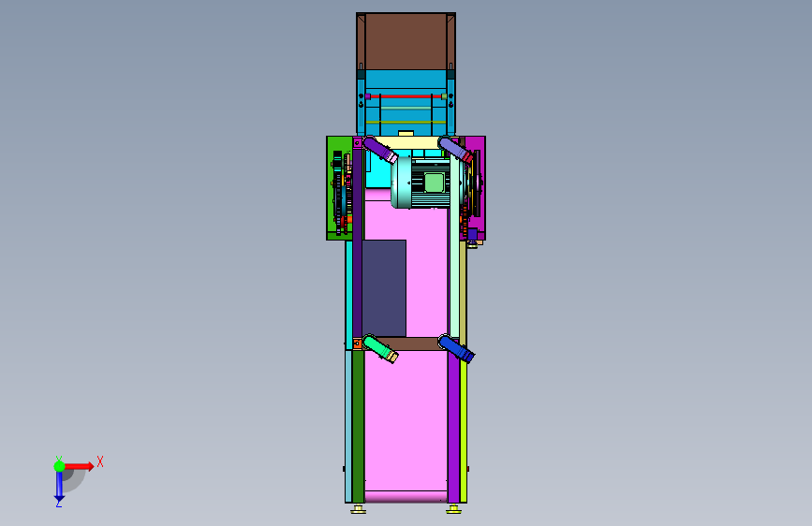Click the green Y axis dot of the triad
The image size is (812, 526).
[x=60, y=466]
